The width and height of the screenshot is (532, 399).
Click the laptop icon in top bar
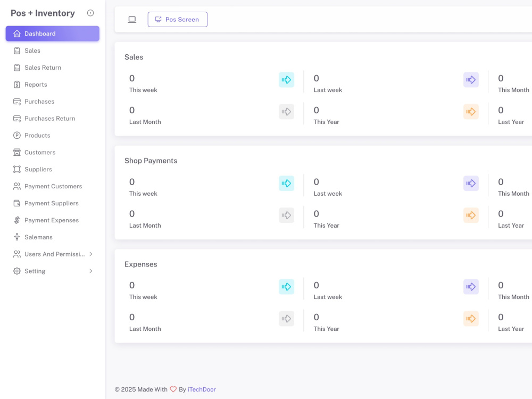132,20
